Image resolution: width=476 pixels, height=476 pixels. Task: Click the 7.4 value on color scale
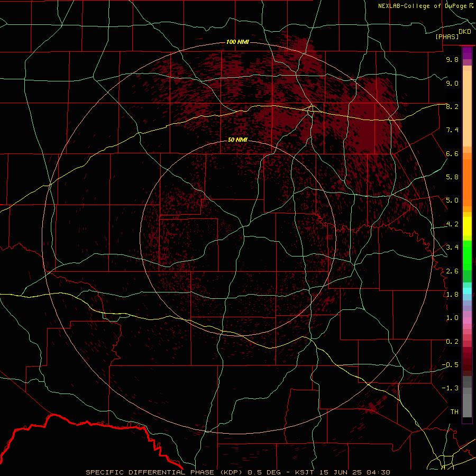452,130
